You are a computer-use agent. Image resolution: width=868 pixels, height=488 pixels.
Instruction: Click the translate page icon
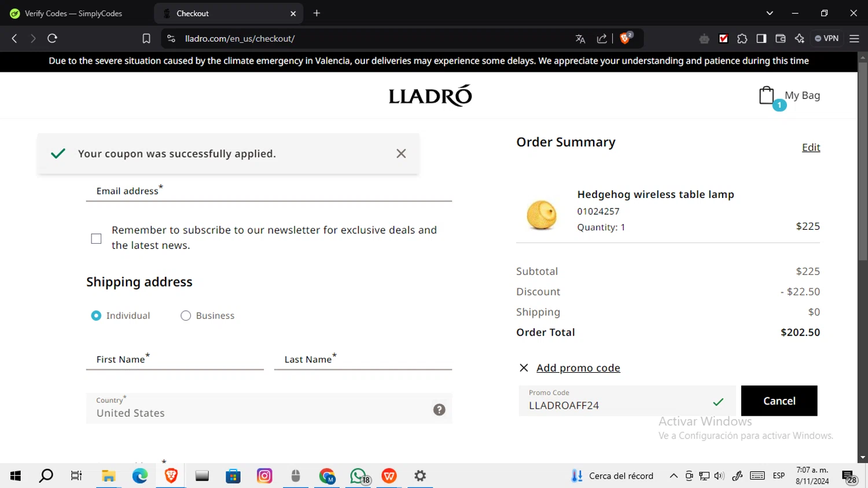coord(580,39)
